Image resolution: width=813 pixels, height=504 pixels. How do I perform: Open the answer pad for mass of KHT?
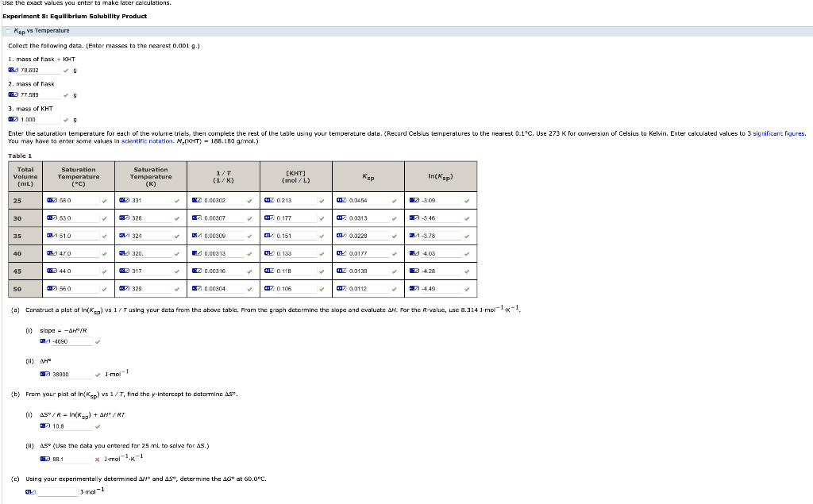[x=13, y=119]
